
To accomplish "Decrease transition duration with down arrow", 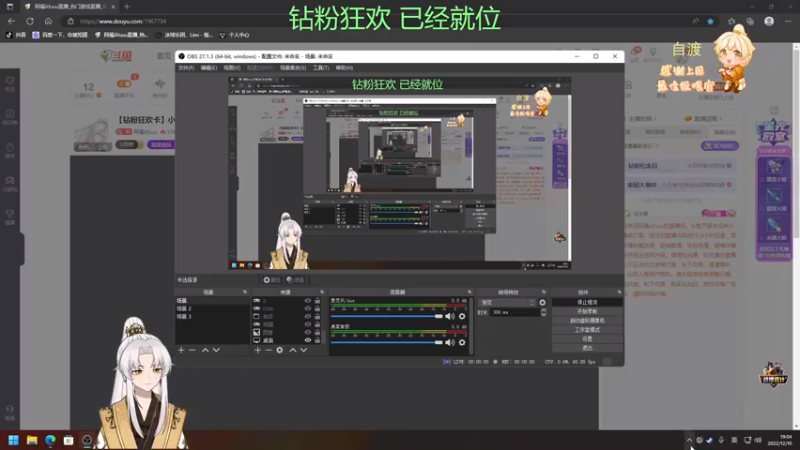I will pos(543,314).
